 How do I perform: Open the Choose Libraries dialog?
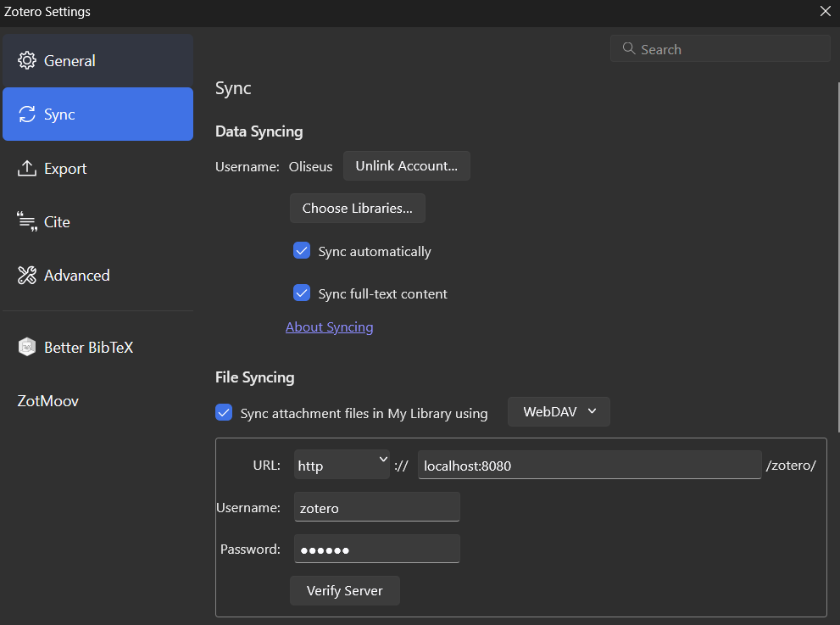[357, 208]
